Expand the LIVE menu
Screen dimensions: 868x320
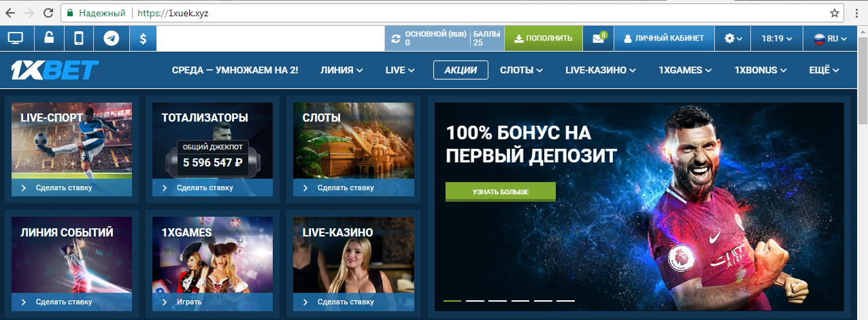[x=400, y=70]
